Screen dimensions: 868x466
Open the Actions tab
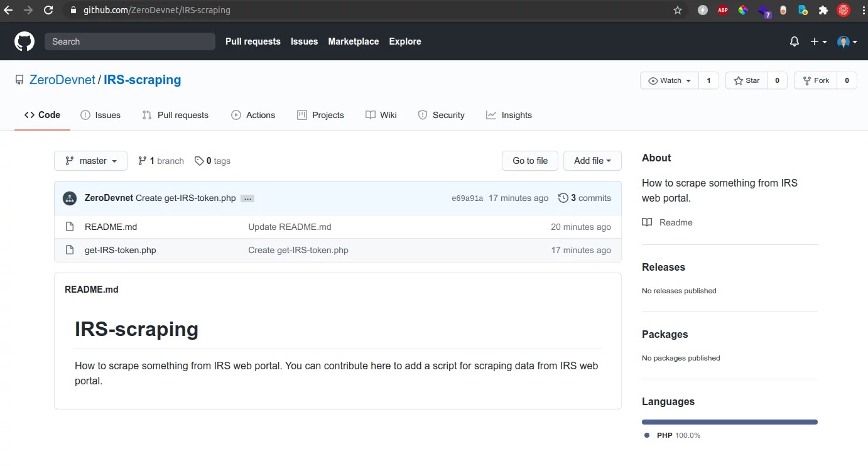[253, 115]
